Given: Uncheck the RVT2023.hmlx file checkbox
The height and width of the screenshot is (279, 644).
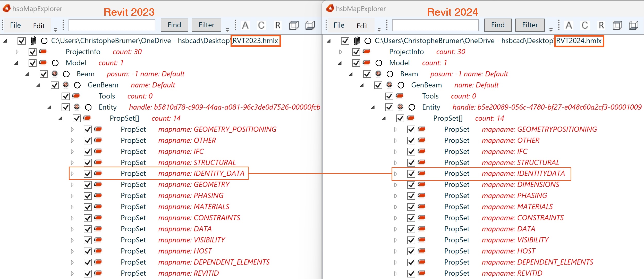Looking at the screenshot, I should pyautogui.click(x=21, y=41).
